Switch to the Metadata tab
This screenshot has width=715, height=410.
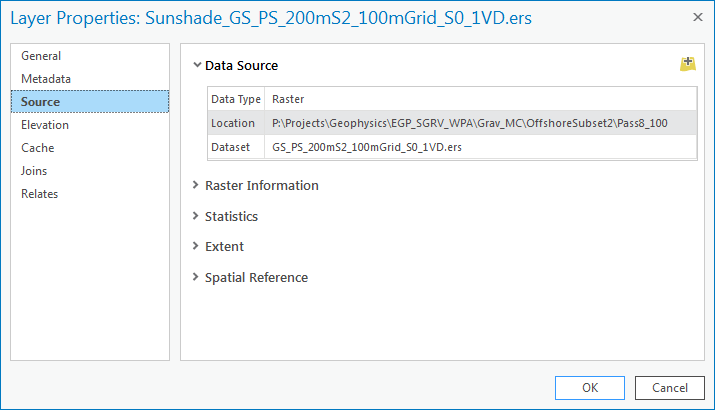(46, 79)
